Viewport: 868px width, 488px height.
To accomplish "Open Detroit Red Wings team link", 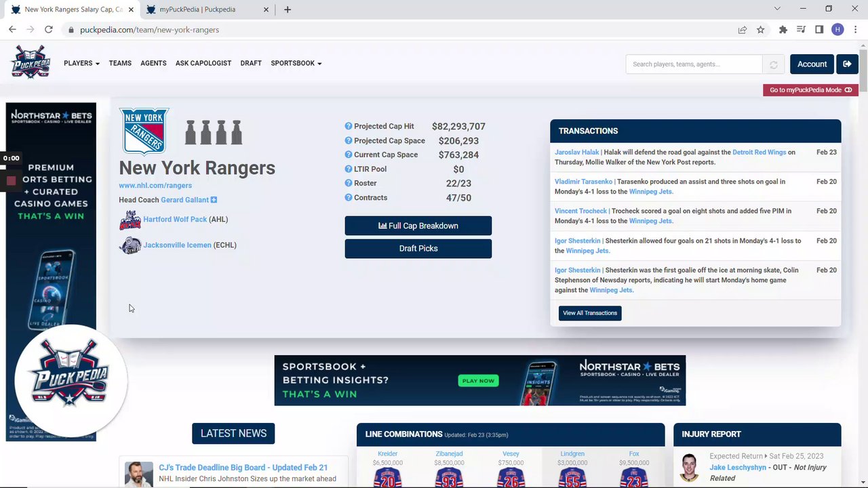I will [x=759, y=152].
